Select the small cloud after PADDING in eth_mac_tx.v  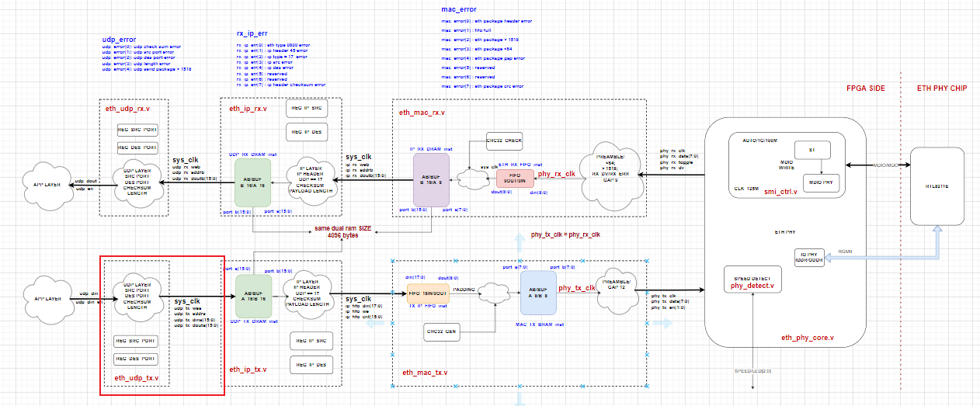pyautogui.click(x=492, y=293)
